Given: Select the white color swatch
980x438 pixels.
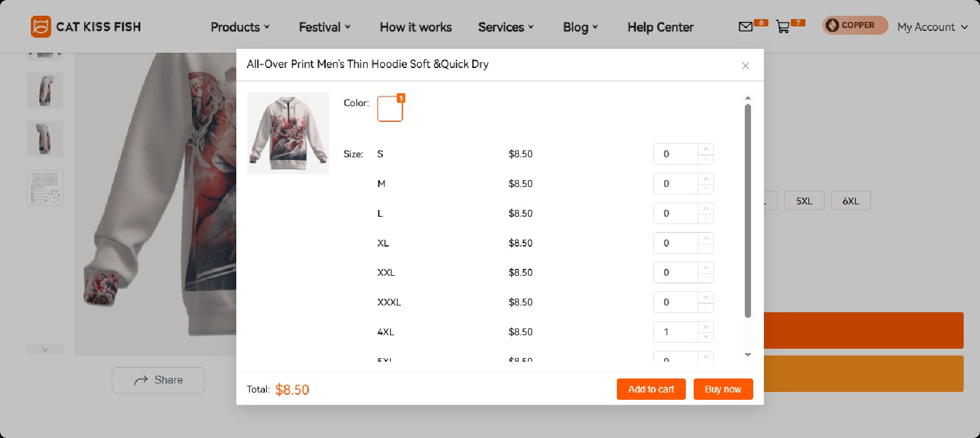Looking at the screenshot, I should pyautogui.click(x=390, y=109).
